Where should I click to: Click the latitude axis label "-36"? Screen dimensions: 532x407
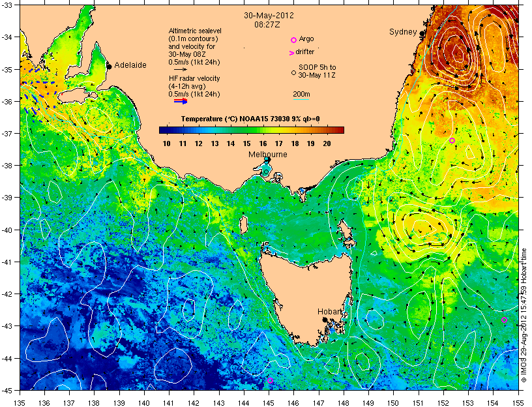(7, 102)
